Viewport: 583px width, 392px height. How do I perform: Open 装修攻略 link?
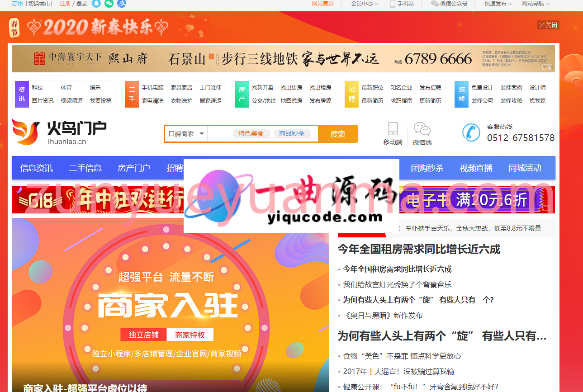512,101
